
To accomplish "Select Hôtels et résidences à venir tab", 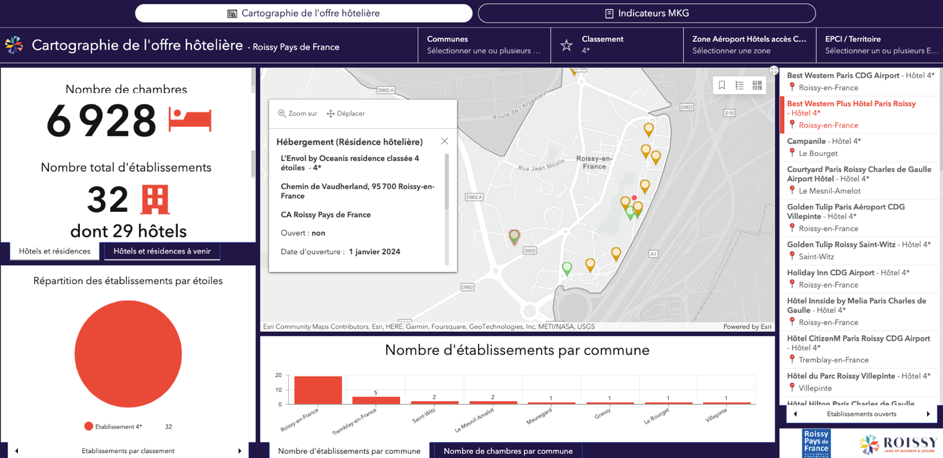I will (162, 251).
